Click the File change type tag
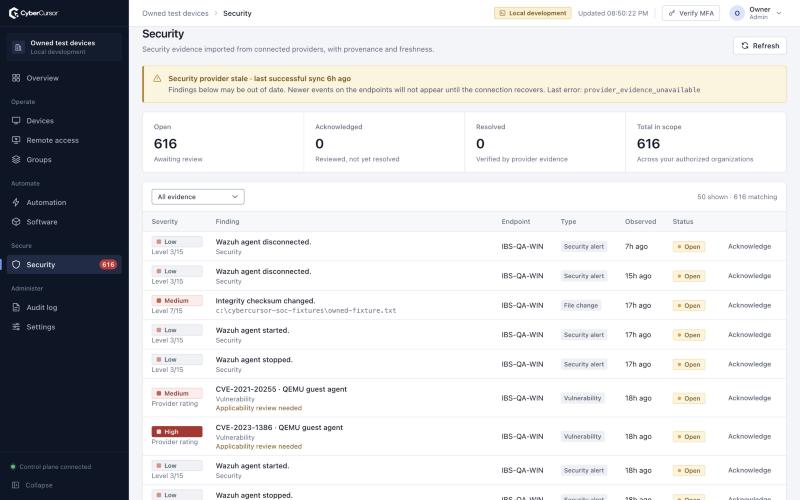This screenshot has height=500, width=800. [581, 306]
